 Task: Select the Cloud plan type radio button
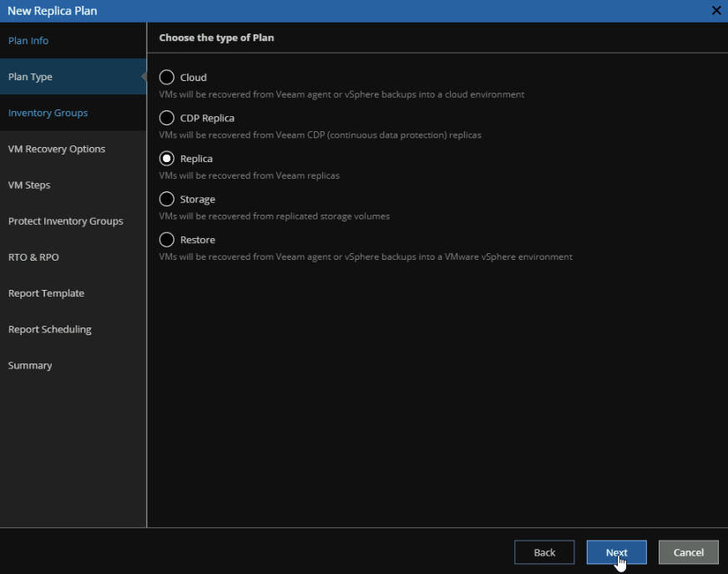167,77
